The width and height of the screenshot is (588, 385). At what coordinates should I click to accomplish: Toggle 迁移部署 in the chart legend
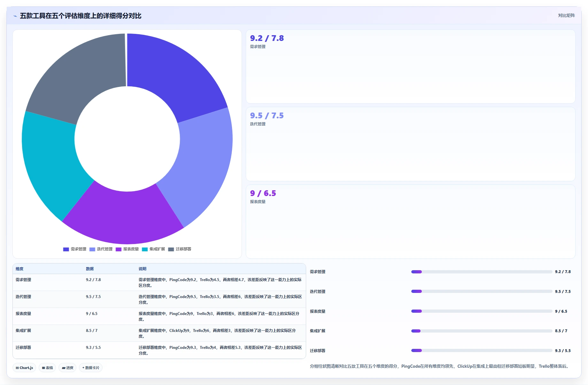(180, 249)
